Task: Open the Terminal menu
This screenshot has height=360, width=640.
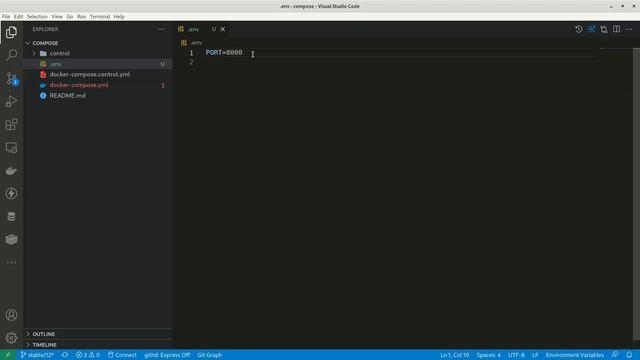Action: [x=100, y=17]
